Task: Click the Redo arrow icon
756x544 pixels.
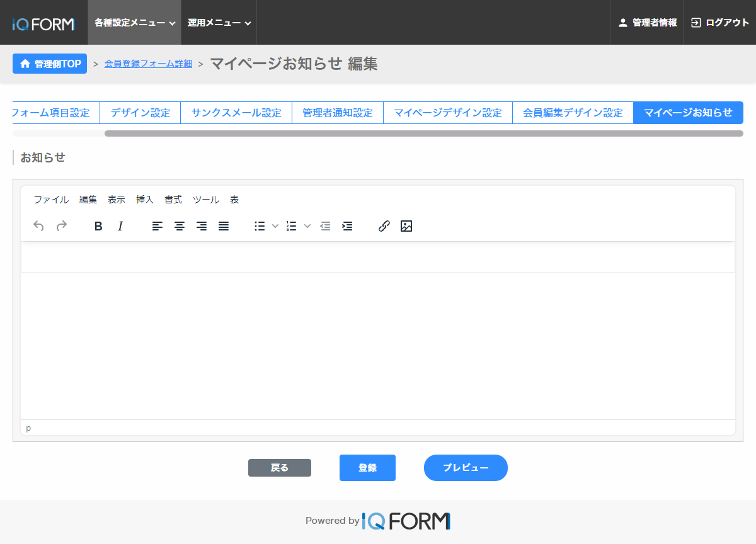Action: (61, 226)
